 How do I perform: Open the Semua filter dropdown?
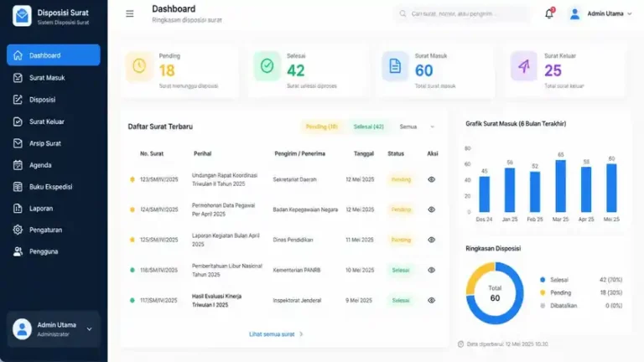tap(417, 127)
